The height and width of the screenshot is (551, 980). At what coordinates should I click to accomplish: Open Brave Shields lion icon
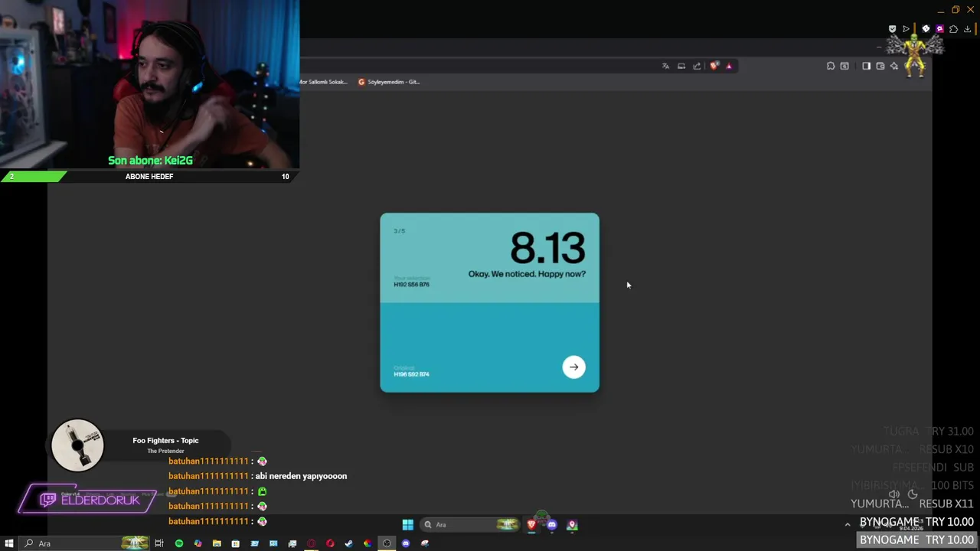pyautogui.click(x=714, y=67)
